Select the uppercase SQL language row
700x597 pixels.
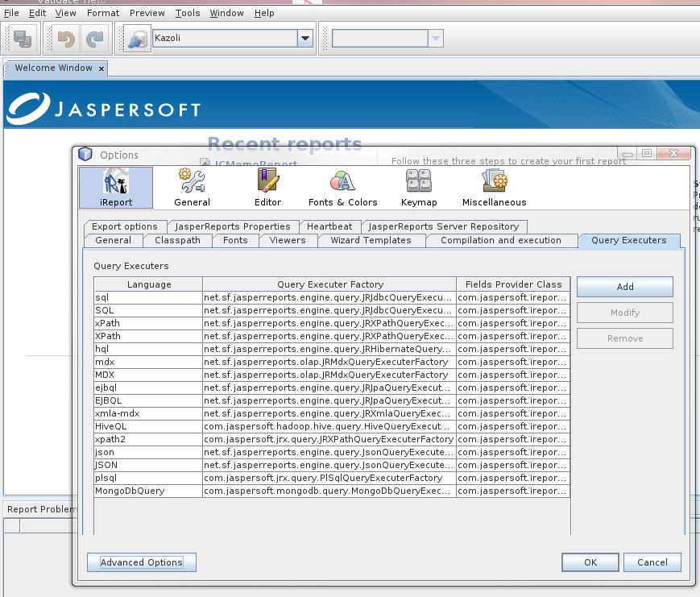(332, 310)
